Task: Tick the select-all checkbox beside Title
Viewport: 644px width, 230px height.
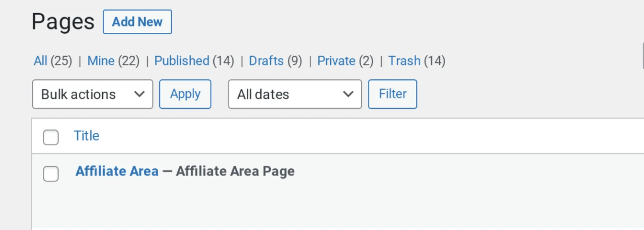Action: coord(51,137)
